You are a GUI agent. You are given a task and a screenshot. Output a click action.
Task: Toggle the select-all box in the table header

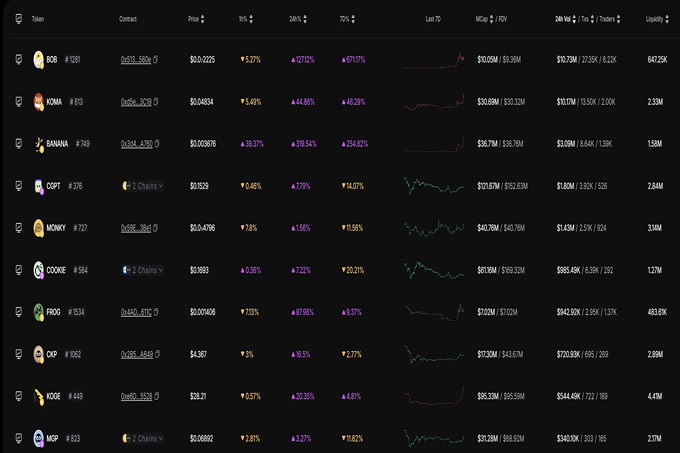click(x=19, y=19)
